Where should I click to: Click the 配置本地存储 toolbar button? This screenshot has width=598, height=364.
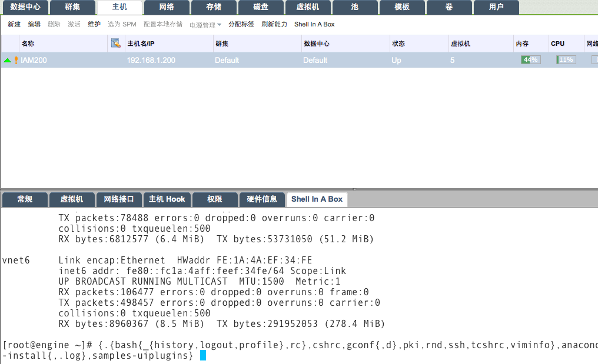click(x=163, y=24)
